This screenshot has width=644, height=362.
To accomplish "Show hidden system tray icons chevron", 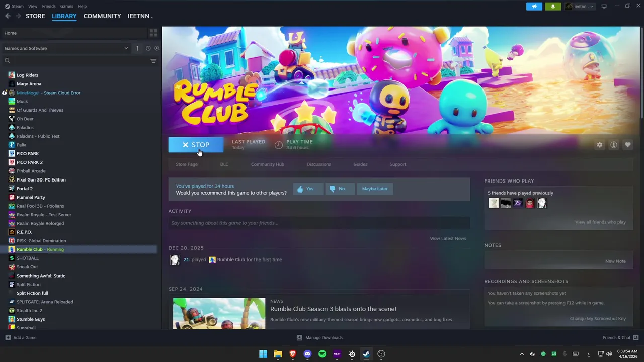I will tap(522, 354).
